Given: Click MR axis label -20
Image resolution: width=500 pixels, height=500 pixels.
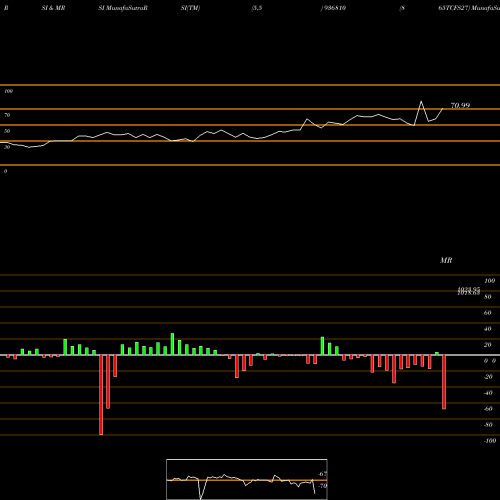Looking at the screenshot, I should (x=488, y=377).
